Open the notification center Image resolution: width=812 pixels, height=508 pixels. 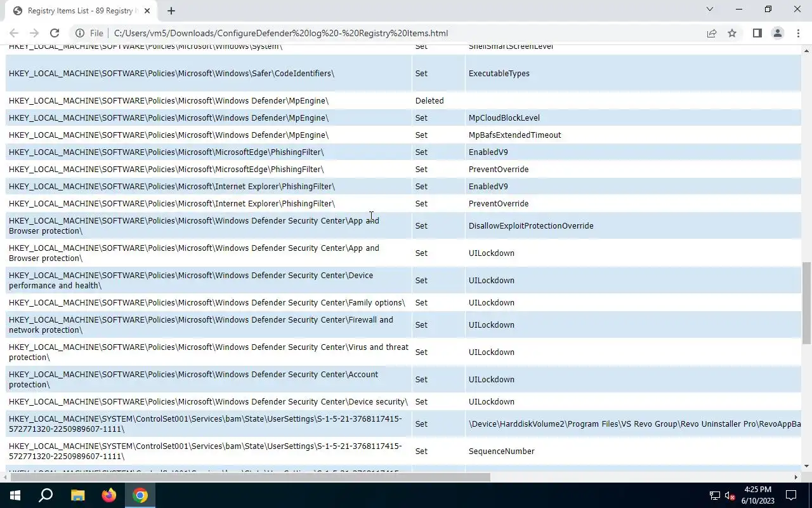[791, 495]
